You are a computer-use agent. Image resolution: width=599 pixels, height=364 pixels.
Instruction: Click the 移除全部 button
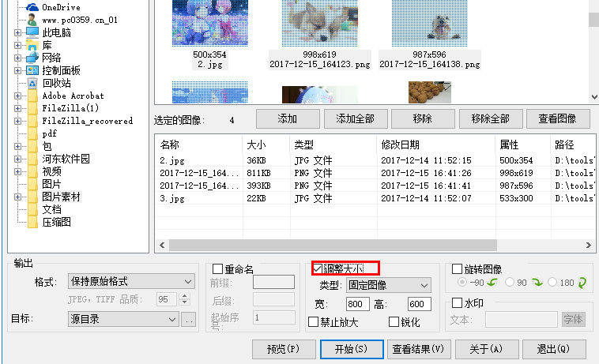pyautogui.click(x=491, y=118)
